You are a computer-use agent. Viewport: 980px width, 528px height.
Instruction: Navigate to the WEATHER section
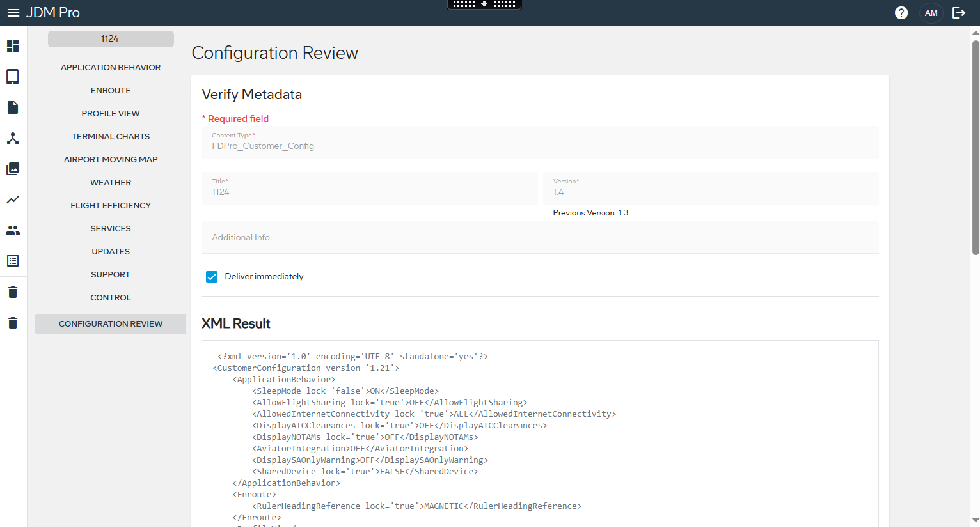pyautogui.click(x=110, y=182)
